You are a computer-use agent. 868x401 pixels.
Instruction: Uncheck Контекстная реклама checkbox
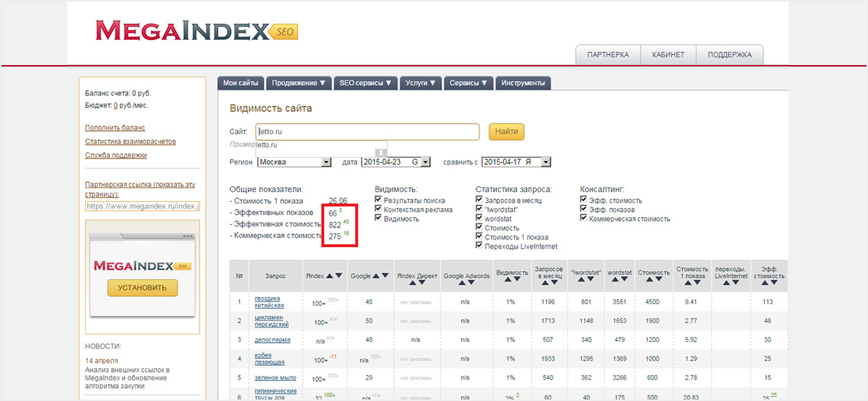pos(378,210)
